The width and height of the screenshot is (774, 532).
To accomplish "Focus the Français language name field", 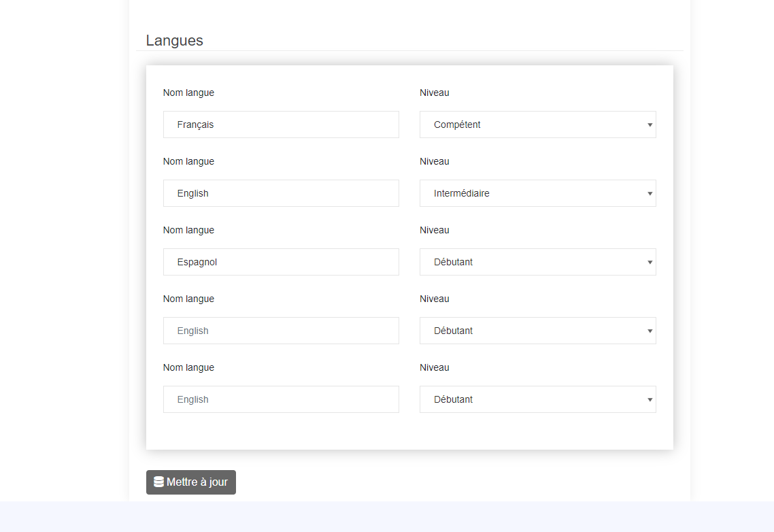I will [x=281, y=124].
